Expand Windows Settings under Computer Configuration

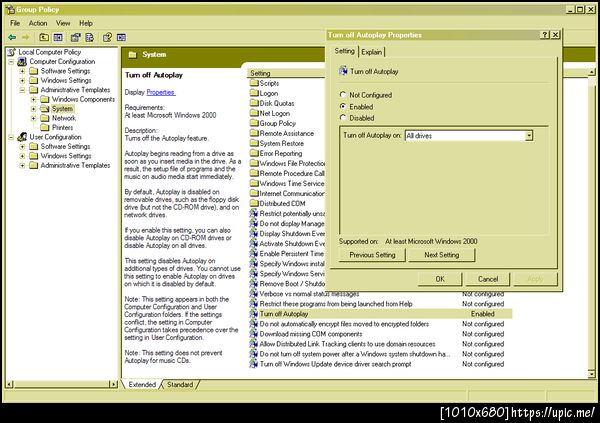pos(23,80)
